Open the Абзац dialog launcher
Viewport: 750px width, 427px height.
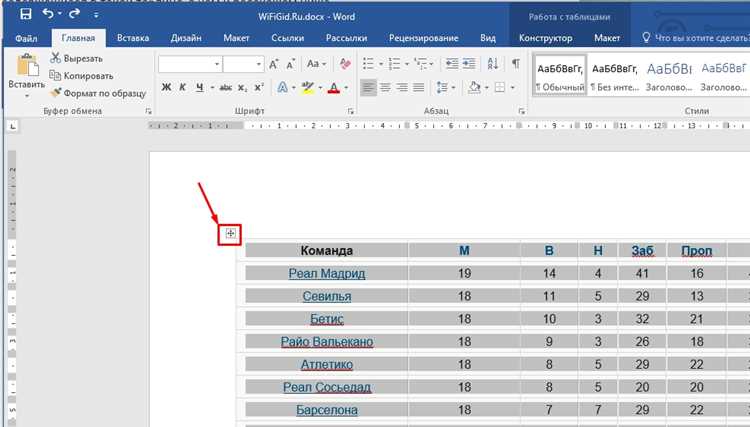tap(521, 111)
